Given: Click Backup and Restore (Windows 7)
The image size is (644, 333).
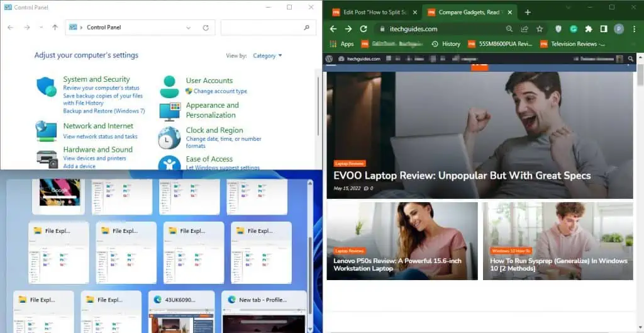Looking at the screenshot, I should click(x=104, y=111).
